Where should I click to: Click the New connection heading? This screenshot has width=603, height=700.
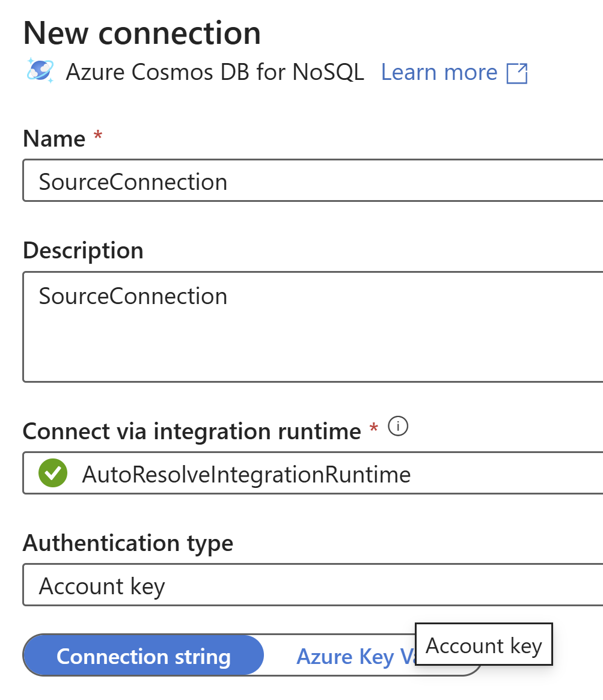142,33
